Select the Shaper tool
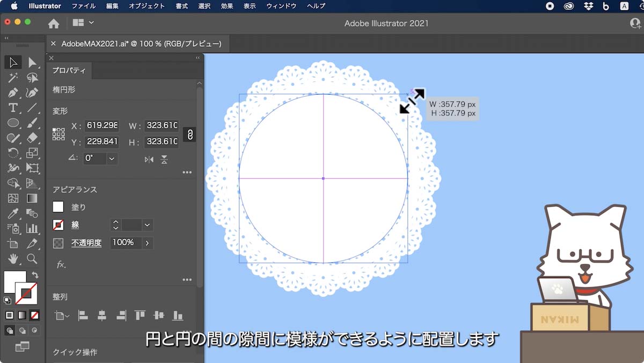The image size is (644, 363). pos(13,138)
